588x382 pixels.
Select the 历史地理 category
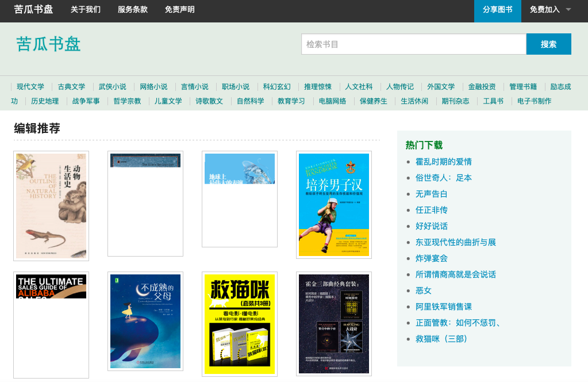click(45, 101)
